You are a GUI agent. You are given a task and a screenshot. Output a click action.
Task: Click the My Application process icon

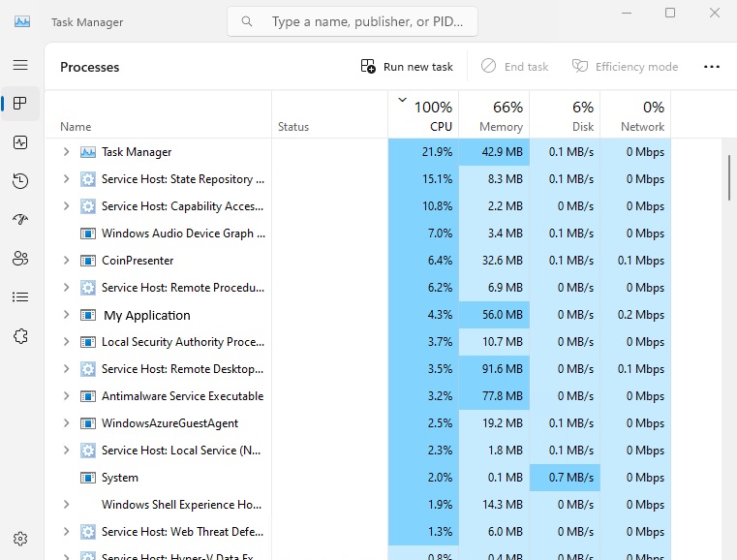click(88, 315)
